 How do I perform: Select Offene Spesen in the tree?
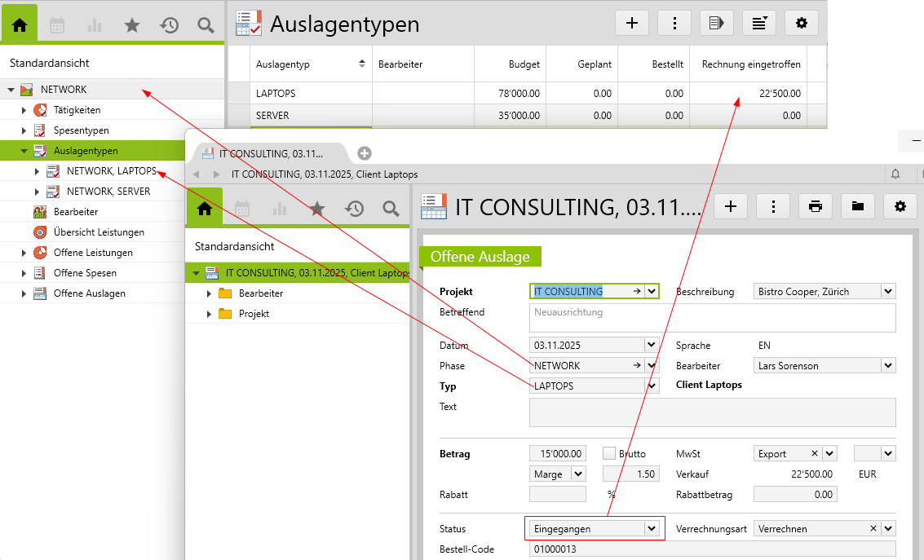point(85,273)
